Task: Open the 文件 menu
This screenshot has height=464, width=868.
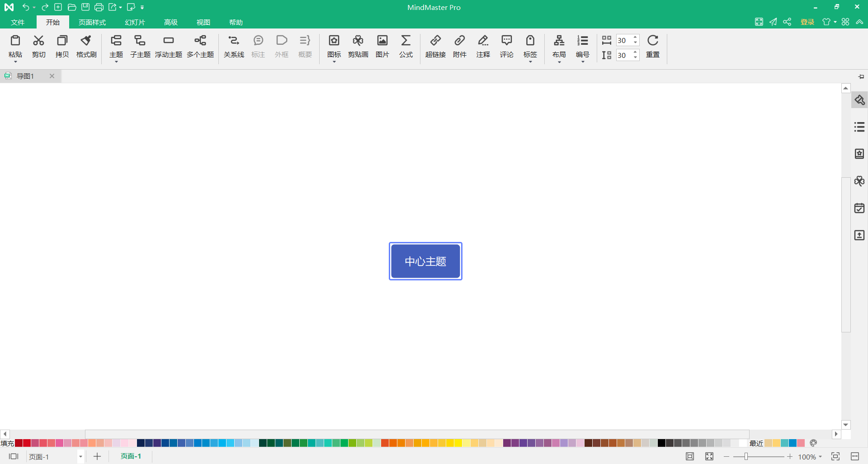Action: (x=18, y=22)
